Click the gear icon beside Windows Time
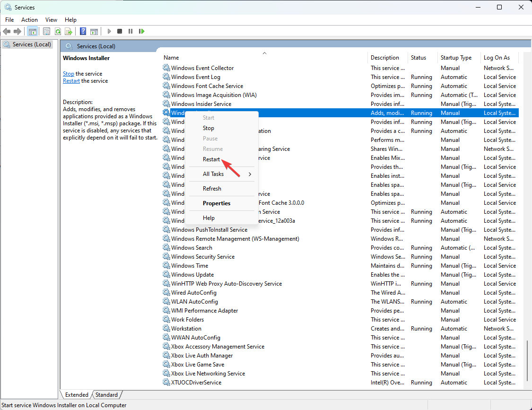The image size is (532, 410). coord(166,266)
